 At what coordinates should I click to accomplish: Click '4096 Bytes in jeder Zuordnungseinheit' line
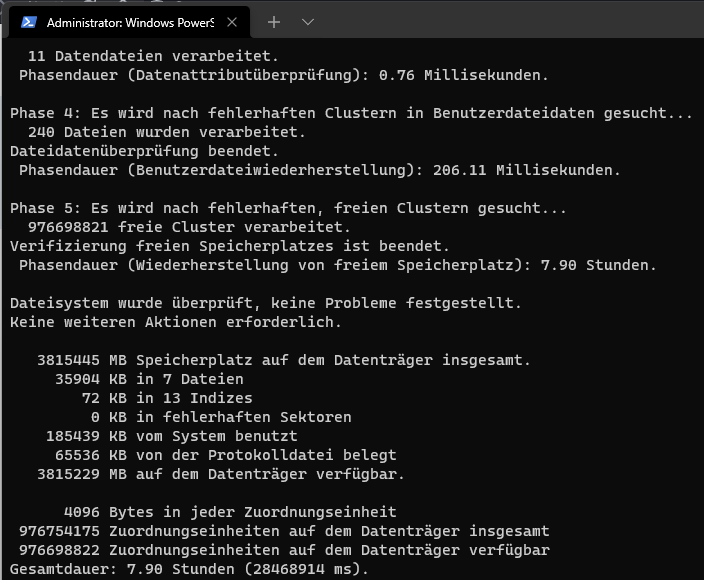pos(230,512)
